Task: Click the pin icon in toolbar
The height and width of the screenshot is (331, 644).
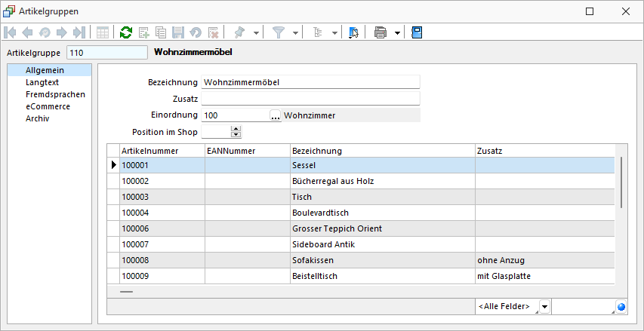Action: (239, 32)
